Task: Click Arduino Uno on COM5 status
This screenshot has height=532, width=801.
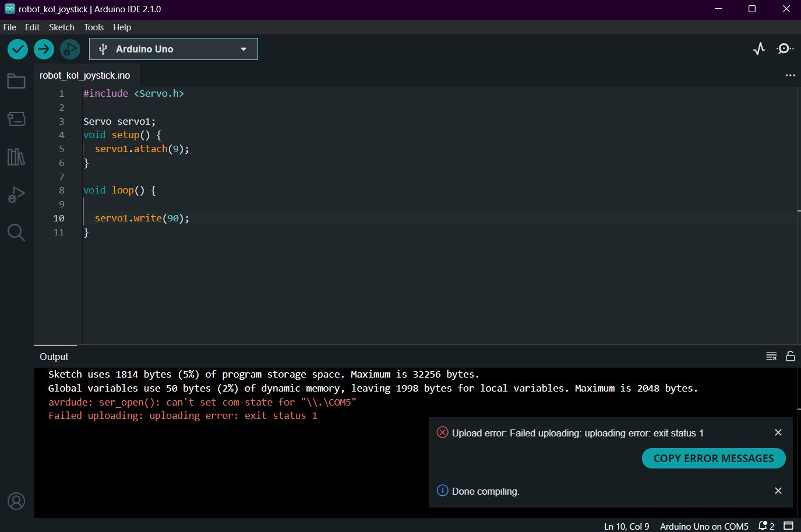Action: tap(704, 526)
